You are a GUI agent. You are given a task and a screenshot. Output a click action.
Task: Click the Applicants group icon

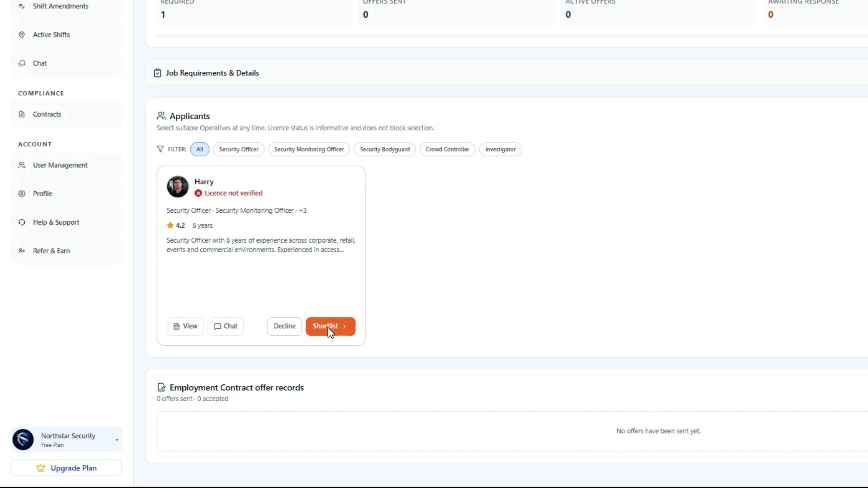click(x=161, y=116)
